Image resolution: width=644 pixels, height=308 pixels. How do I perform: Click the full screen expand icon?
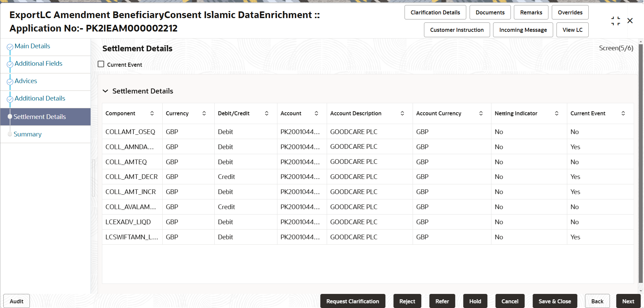click(x=615, y=20)
